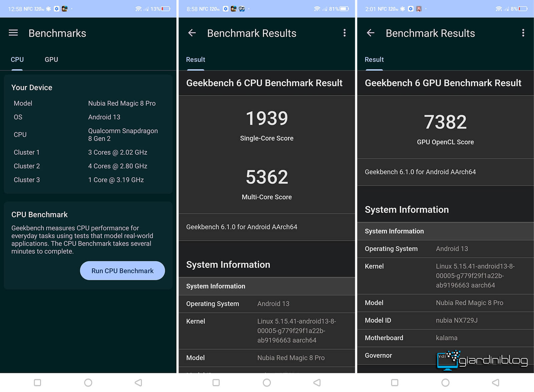This screenshot has height=392, width=534.
Task: Tap home circle button in the GPU results screen
Action: 445,382
